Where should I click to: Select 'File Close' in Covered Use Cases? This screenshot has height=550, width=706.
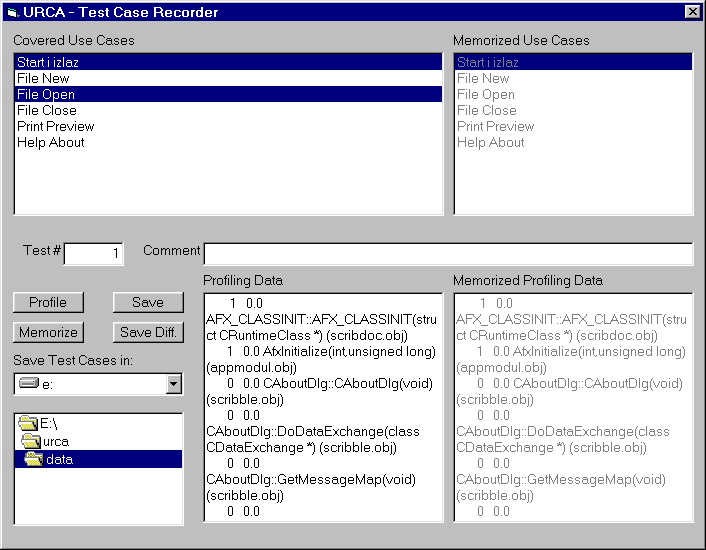pos(46,110)
